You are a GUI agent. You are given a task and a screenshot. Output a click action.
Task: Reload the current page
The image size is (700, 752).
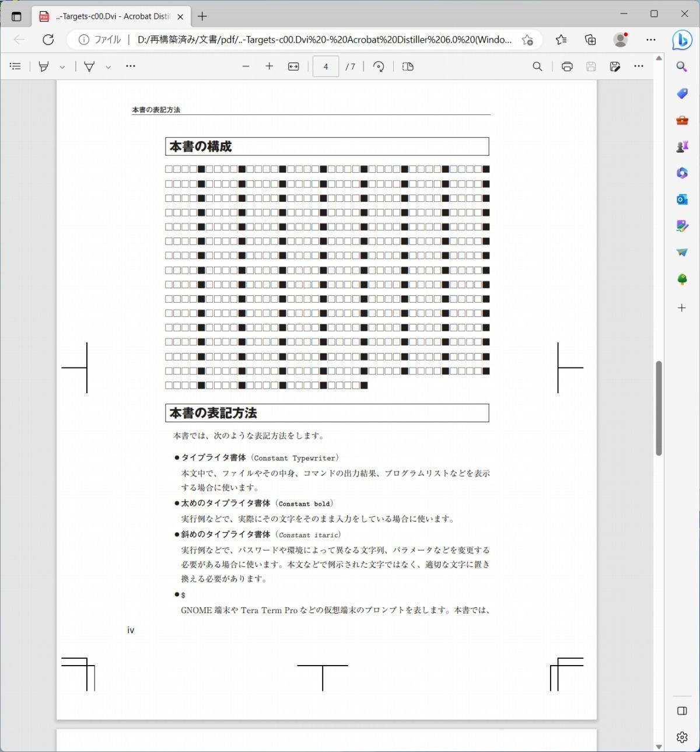coord(48,40)
